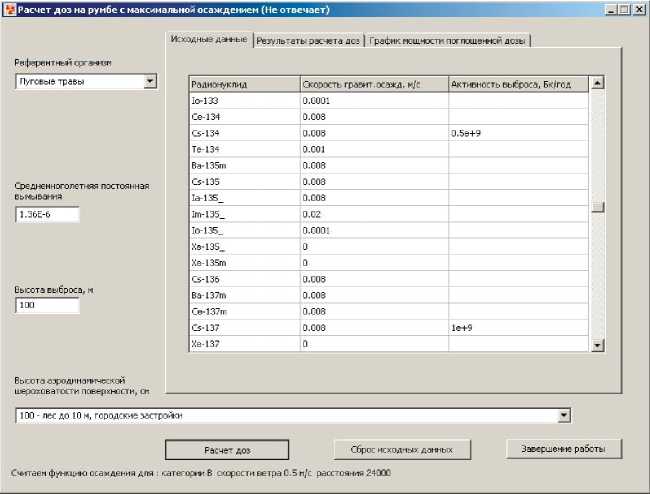
Task: Select the Xe-135m row name cell
Action: pyautogui.click(x=244, y=263)
